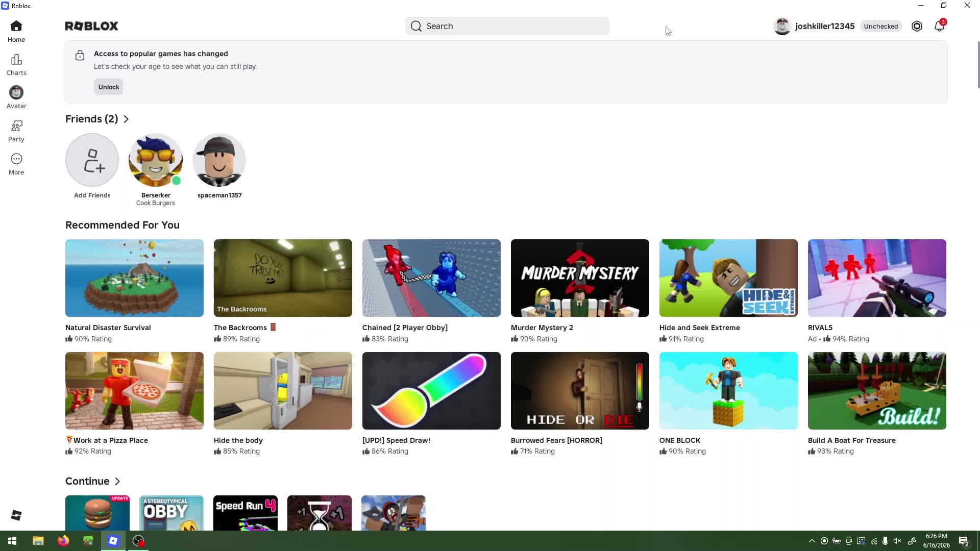This screenshot has height=551, width=980.
Task: Click the Cook Burgers status under Berserker
Action: (156, 203)
